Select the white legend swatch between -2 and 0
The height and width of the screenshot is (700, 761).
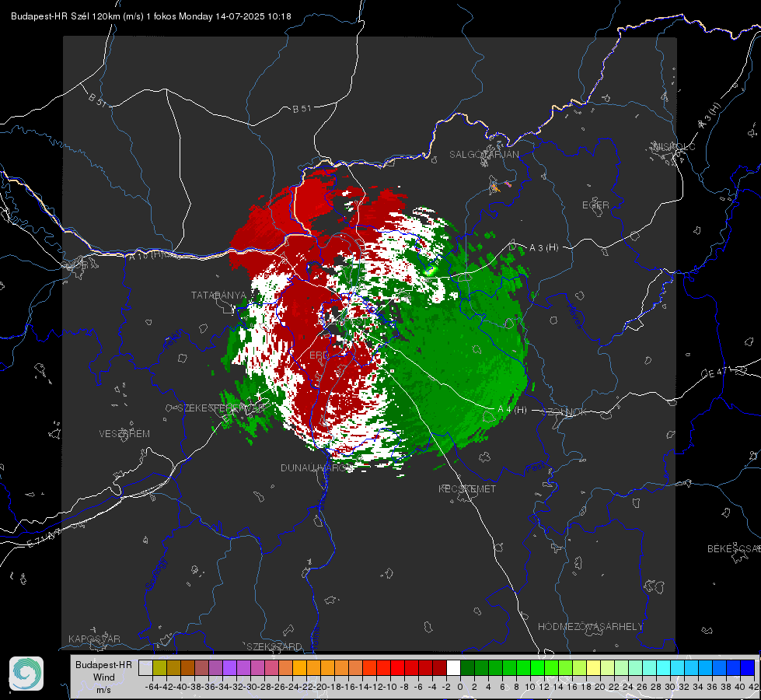point(453,668)
